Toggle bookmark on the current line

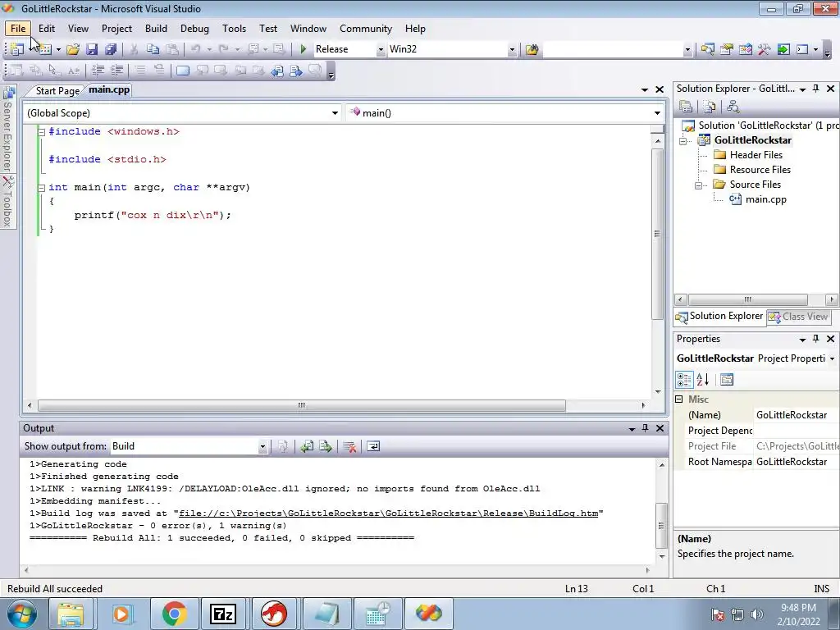click(x=183, y=71)
